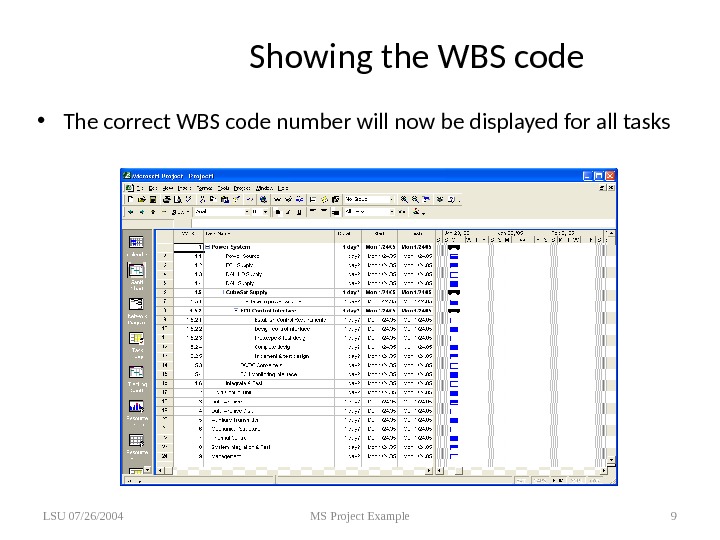The width and height of the screenshot is (720, 540).
Task: Click the Go To Selected Task icon
Action: click(426, 199)
